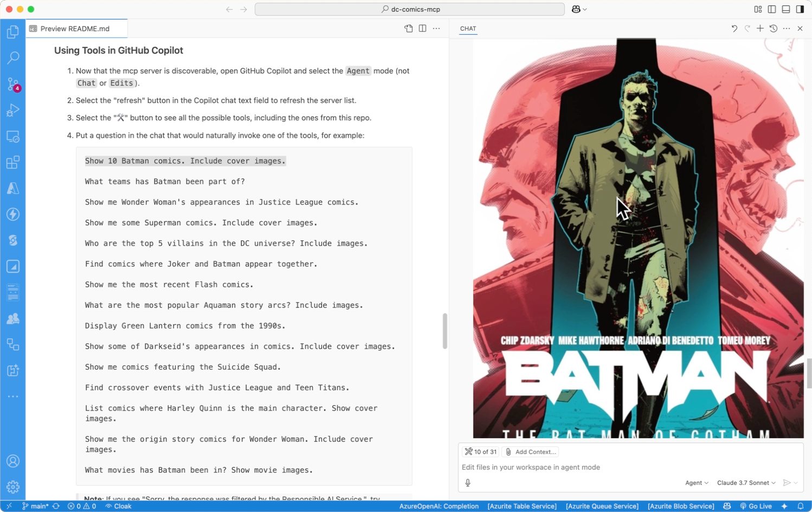
Task: Open More Actions menu for editor
Action: 436,29
